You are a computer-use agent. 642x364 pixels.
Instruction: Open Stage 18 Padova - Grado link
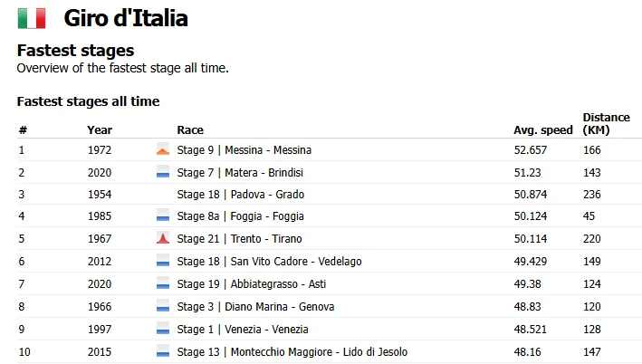pos(240,194)
